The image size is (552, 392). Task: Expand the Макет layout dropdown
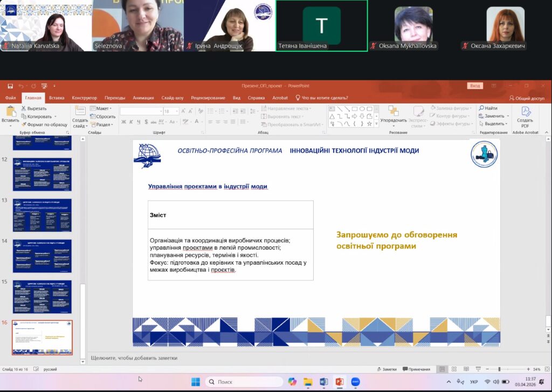[x=103, y=108]
